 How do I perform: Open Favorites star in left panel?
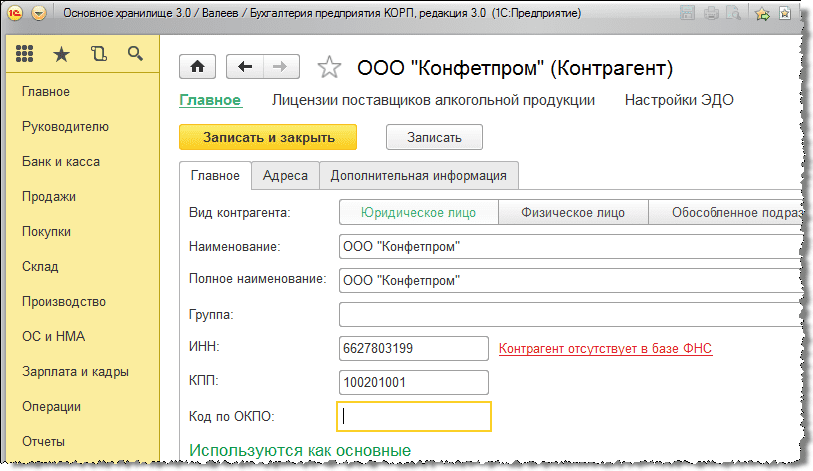tap(62, 55)
